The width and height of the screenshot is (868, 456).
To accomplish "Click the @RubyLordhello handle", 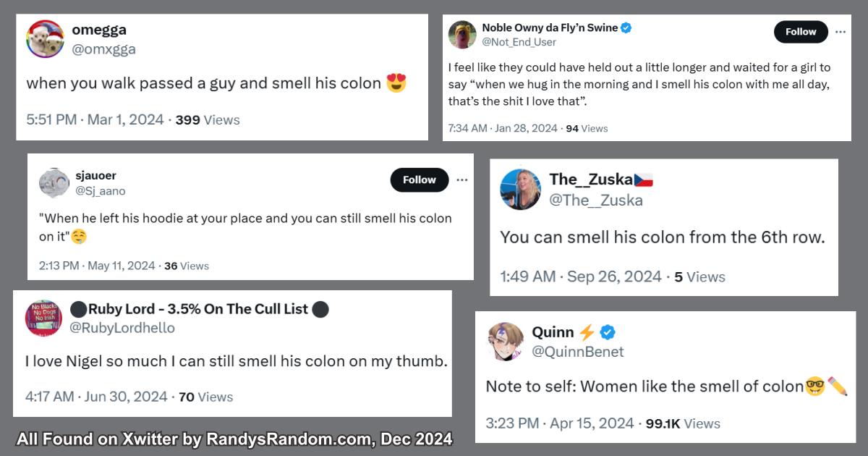I will [122, 328].
